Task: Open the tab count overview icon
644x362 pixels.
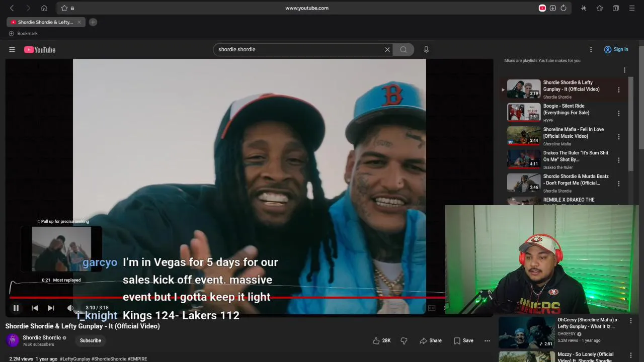Action: pyautogui.click(x=616, y=8)
